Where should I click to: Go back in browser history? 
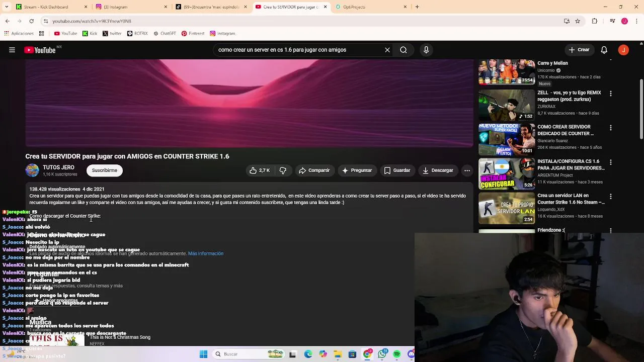coord(7,21)
